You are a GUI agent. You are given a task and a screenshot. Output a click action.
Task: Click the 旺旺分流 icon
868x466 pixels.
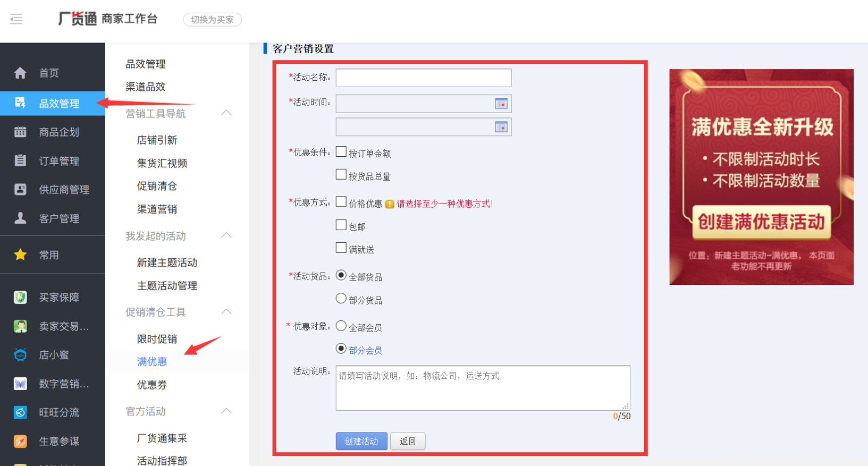tap(20, 412)
